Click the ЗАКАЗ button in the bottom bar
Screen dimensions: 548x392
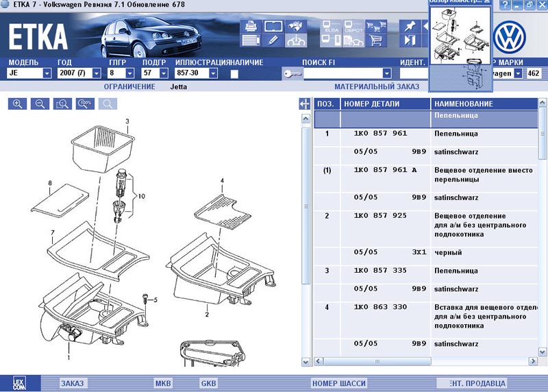point(73,383)
